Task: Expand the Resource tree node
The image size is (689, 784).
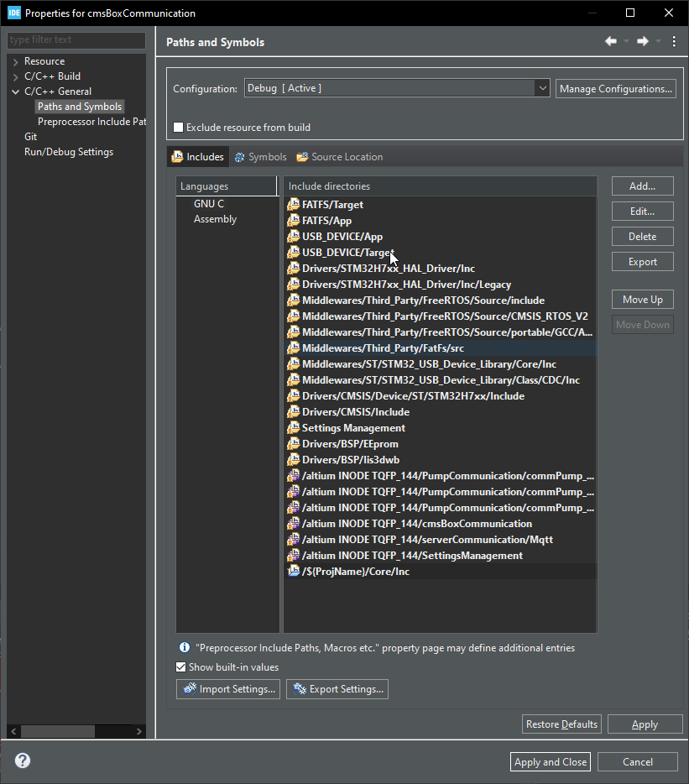Action: [15, 61]
